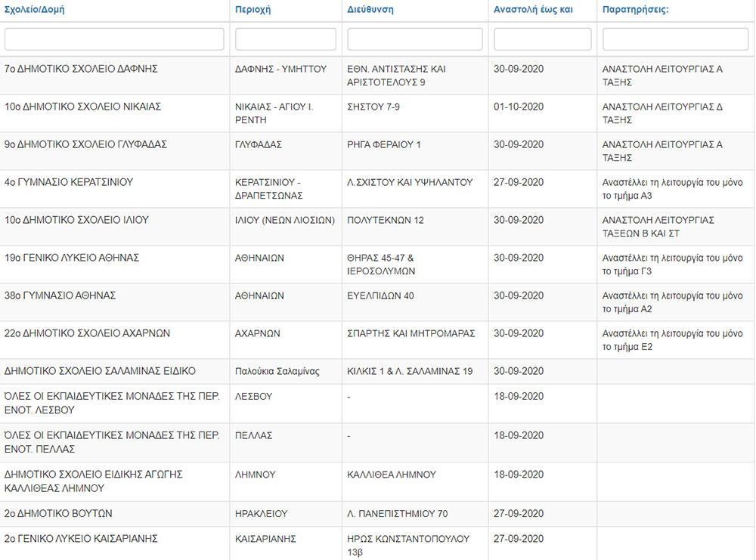Viewport: 756px width, 560px height.
Task: Select row 7ο ΔΗΜΟΤΙΚΟ ΣΧΟΛΕΙΟ ΔΑΦΝΗΣ
Action: click(81, 69)
